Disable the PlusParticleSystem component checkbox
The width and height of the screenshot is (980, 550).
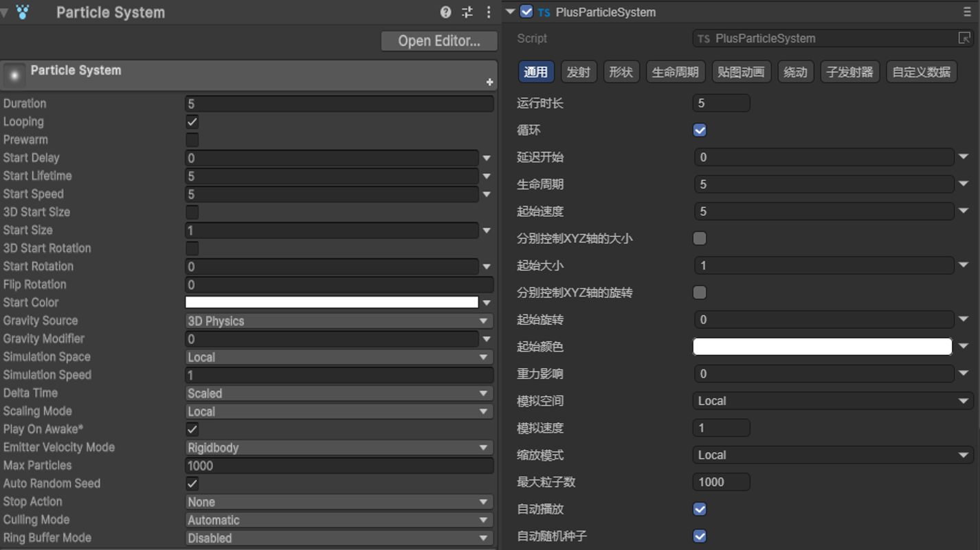[526, 12]
